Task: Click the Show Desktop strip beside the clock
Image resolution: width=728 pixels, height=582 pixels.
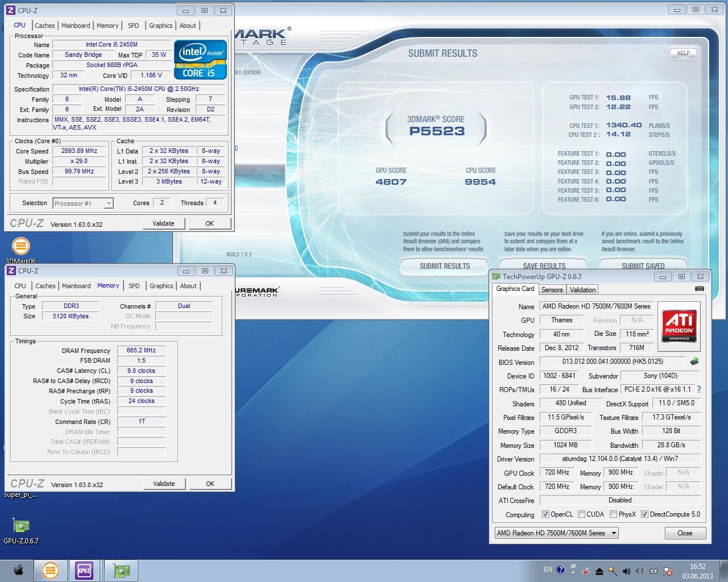Action: (723, 571)
